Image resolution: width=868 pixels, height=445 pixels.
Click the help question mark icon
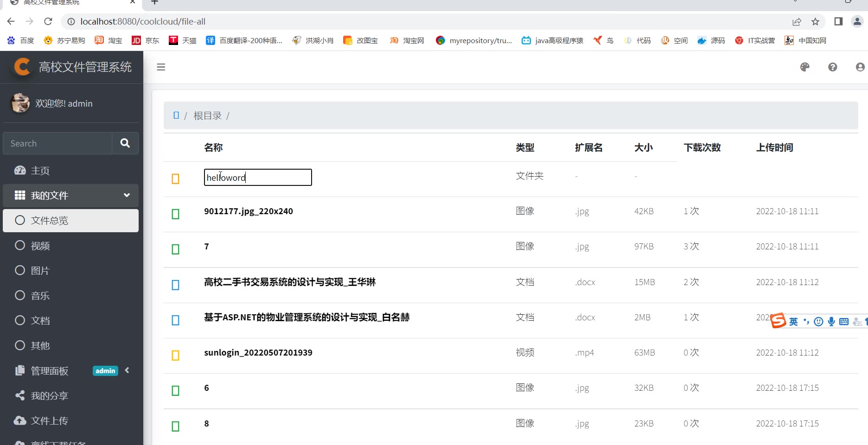point(832,67)
